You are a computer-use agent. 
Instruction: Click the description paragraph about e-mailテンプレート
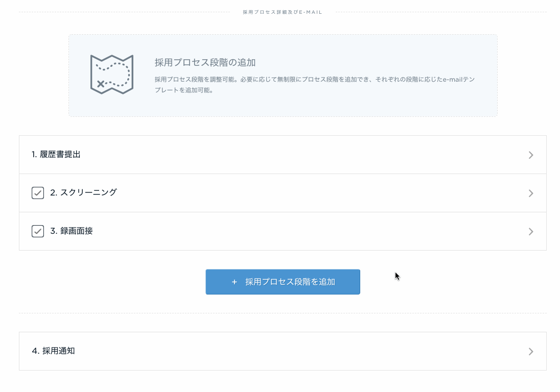pyautogui.click(x=315, y=85)
